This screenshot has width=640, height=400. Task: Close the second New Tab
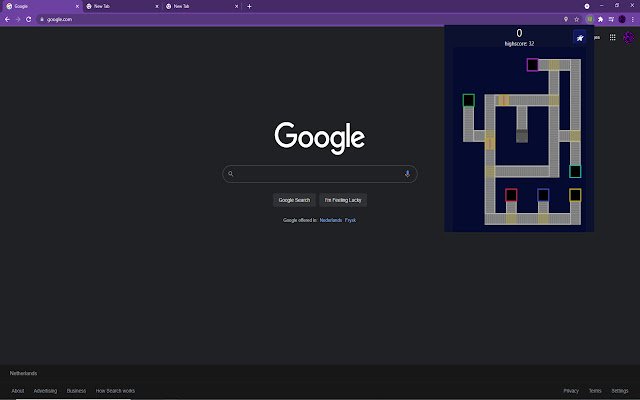(236, 7)
